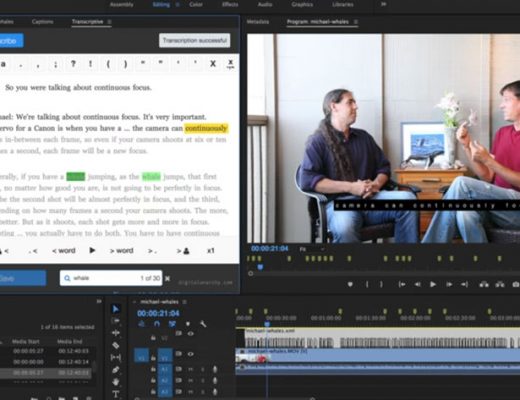The width and height of the screenshot is (520, 400).
Task: Toggle lock on V1 track
Action: 153,358
